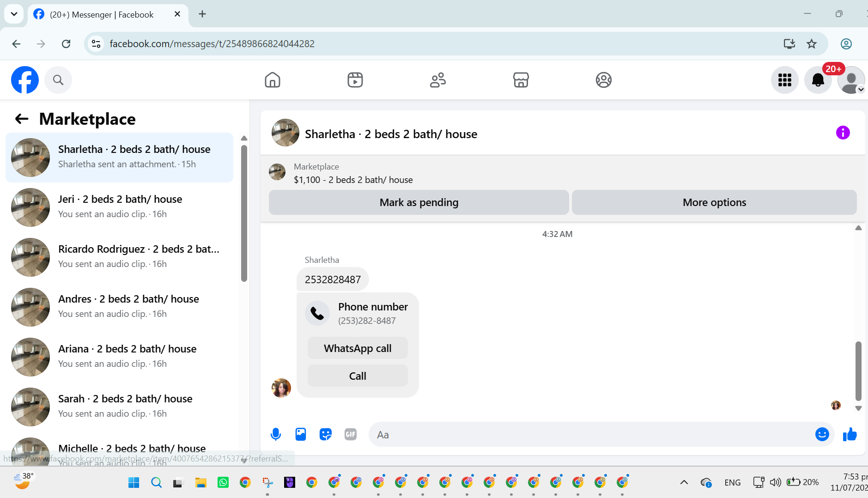
Task: View site information icon
Action: [x=96, y=44]
